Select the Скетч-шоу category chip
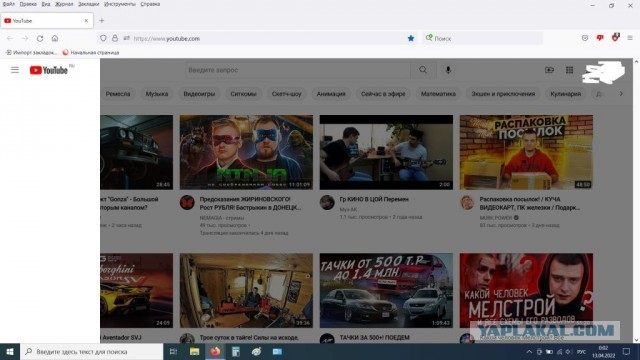640x360 pixels. click(x=287, y=94)
